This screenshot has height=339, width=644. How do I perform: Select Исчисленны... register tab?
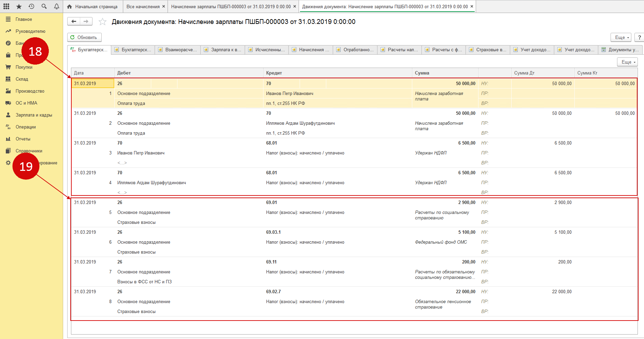267,50
